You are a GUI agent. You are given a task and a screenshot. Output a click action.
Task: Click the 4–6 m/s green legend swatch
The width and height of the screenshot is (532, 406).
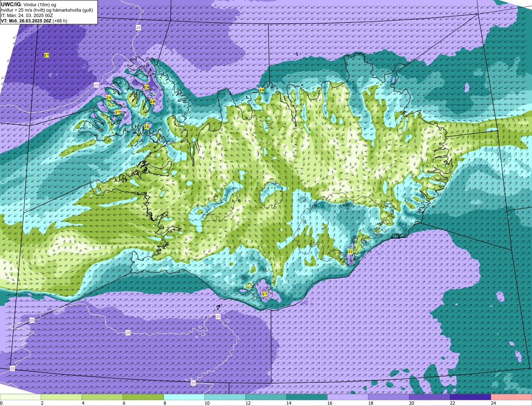click(x=102, y=397)
